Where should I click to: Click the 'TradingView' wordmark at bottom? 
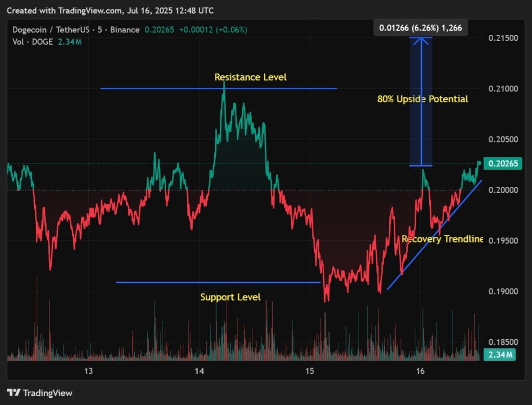pos(47,393)
